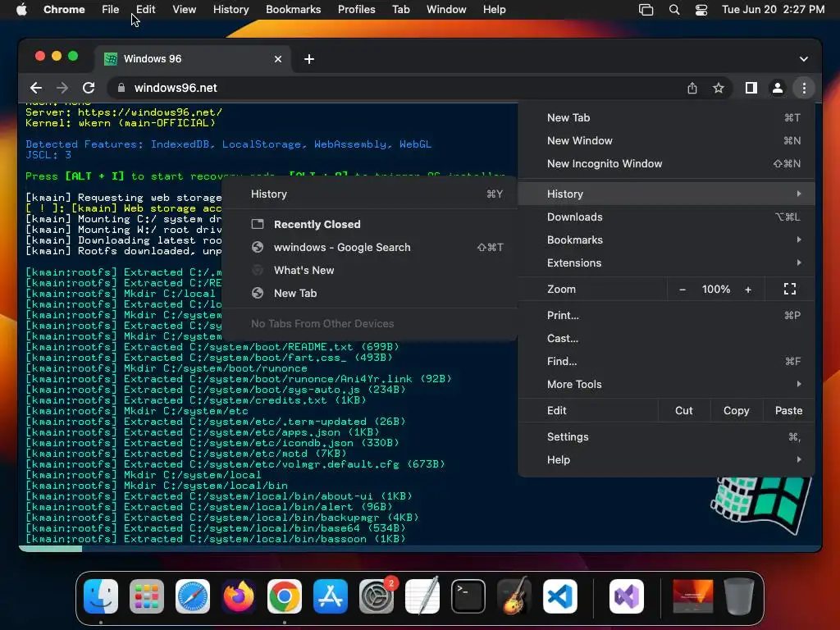This screenshot has height=630, width=840.
Task: Expand the Bookmarks submenu
Action: click(666, 240)
